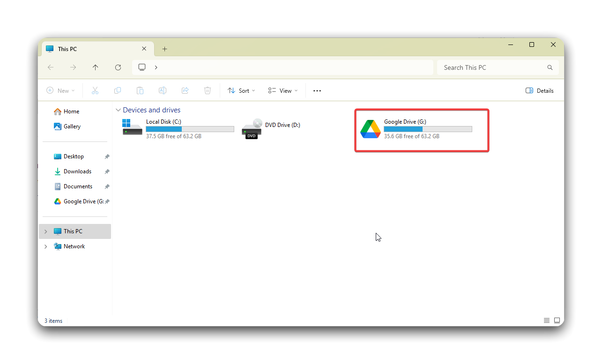Select the This PC tab
602x364 pixels.
pos(89,49)
